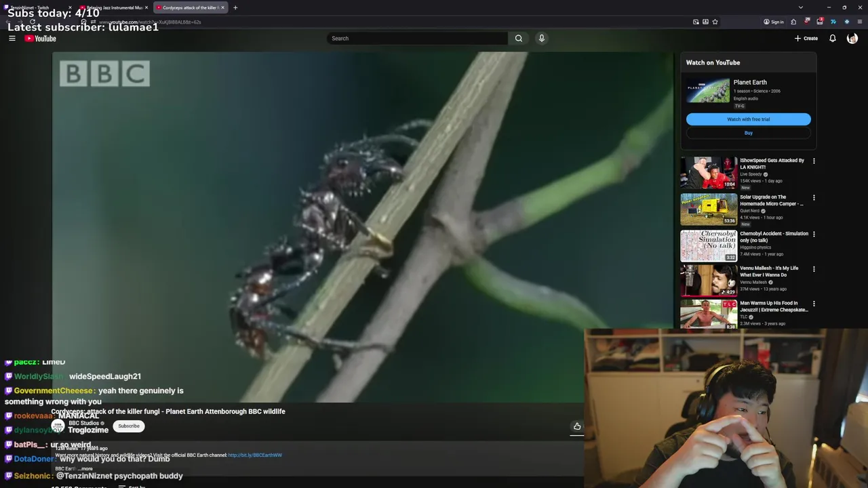The image size is (868, 488).
Task: Open options for Solar Upgrade video
Action: pyautogui.click(x=814, y=198)
